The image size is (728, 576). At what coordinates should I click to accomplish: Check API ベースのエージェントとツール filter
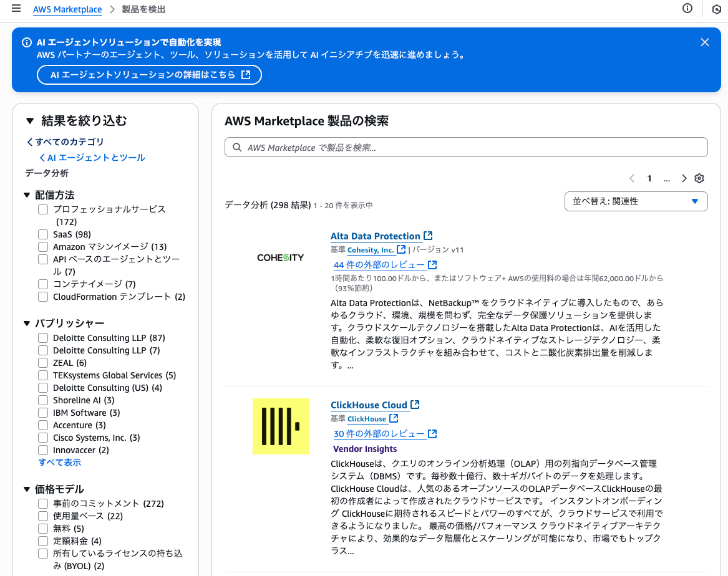click(43, 259)
